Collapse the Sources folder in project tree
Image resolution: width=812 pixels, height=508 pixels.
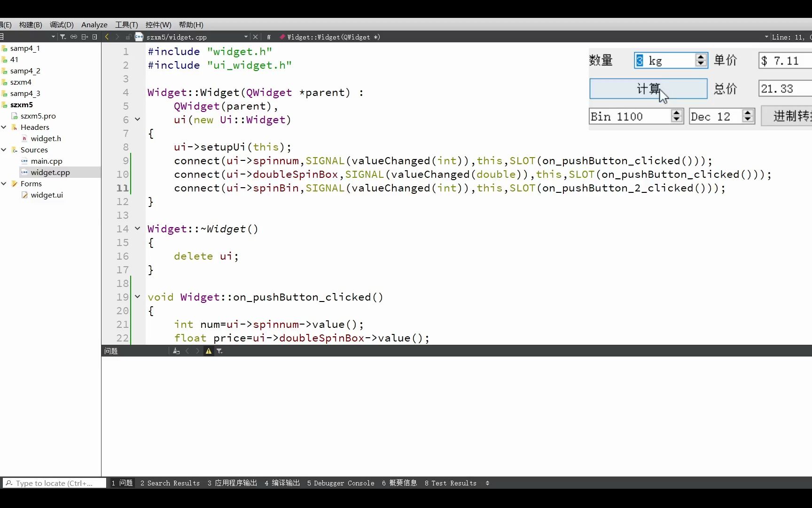(x=4, y=150)
